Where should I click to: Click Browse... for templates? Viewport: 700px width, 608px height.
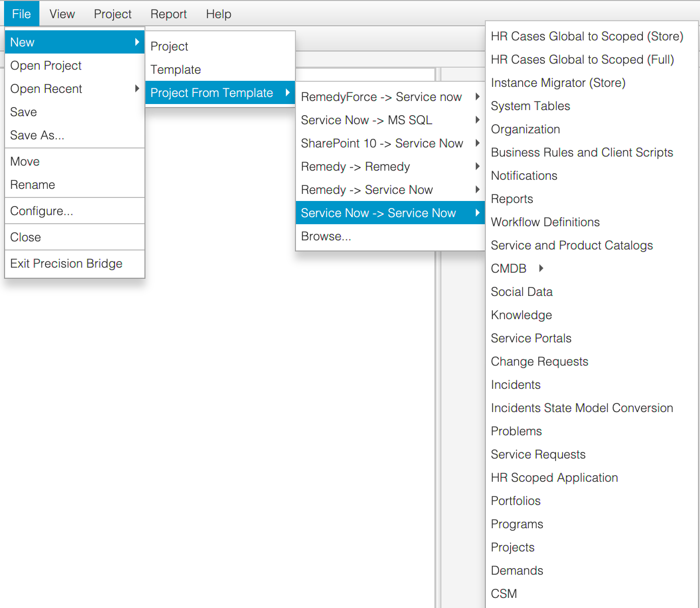390,236
